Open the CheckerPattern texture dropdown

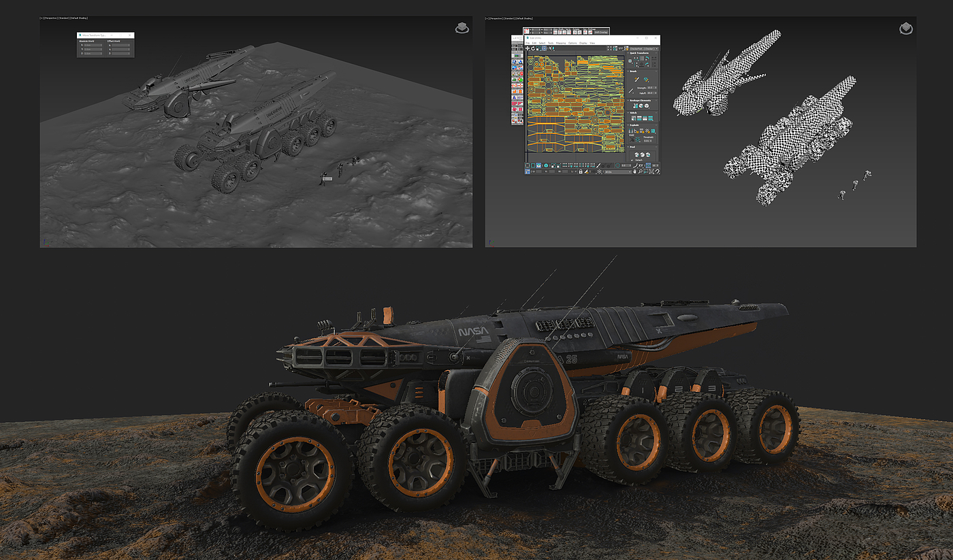click(643, 48)
